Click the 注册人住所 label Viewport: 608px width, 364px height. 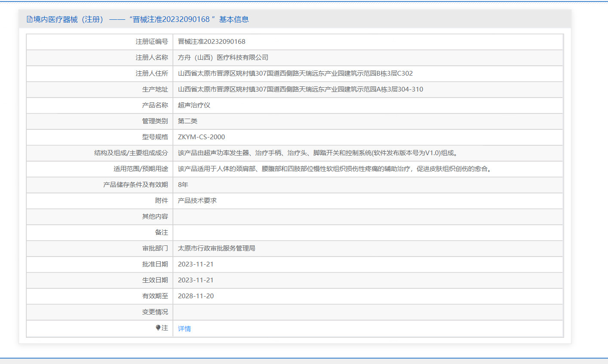152,73
